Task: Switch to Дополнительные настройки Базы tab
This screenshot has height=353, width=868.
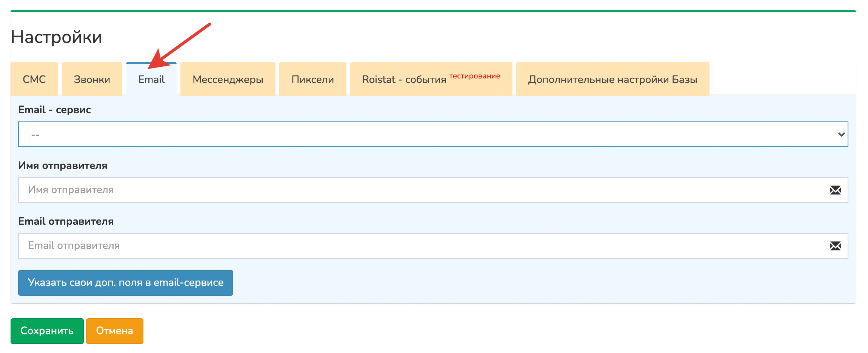Action: tap(613, 79)
